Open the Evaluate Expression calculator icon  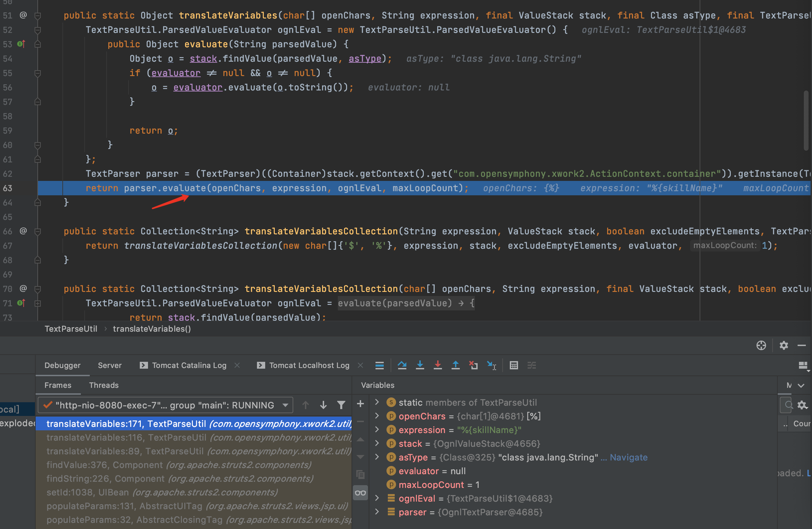pyautogui.click(x=514, y=366)
